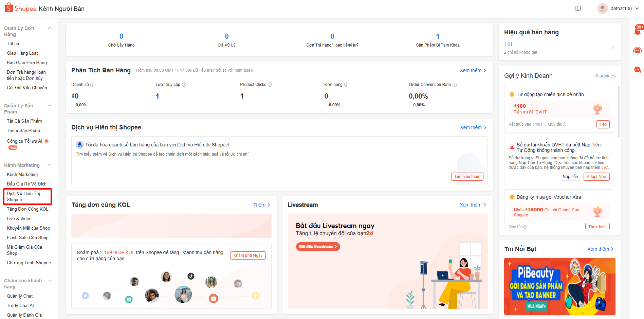The height and width of the screenshot is (319, 644).
Task: Click the Shopee logo in header
Action: click(20, 8)
